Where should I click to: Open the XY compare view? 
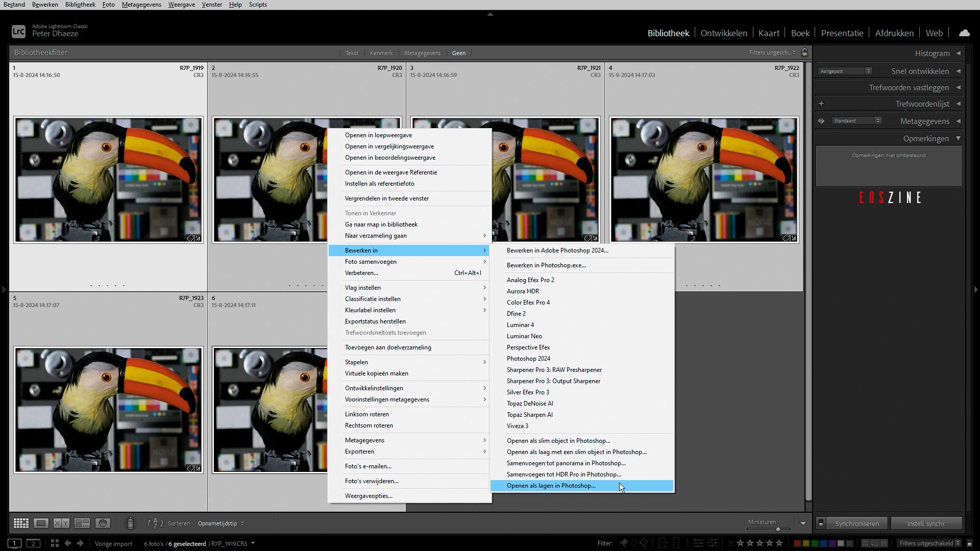pyautogui.click(x=61, y=523)
